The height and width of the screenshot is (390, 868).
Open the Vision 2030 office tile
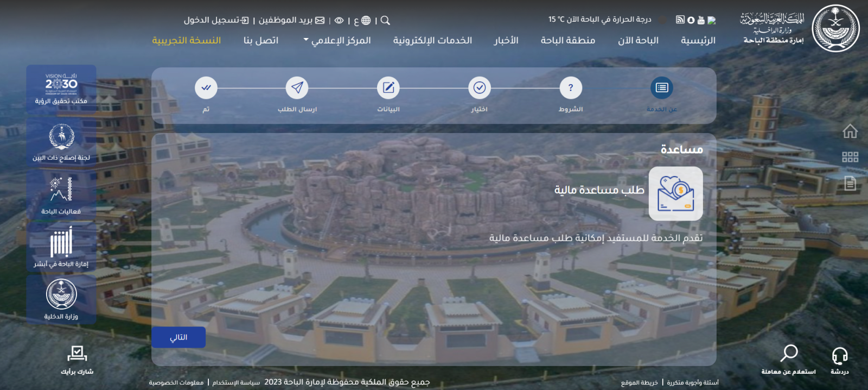[x=61, y=88]
